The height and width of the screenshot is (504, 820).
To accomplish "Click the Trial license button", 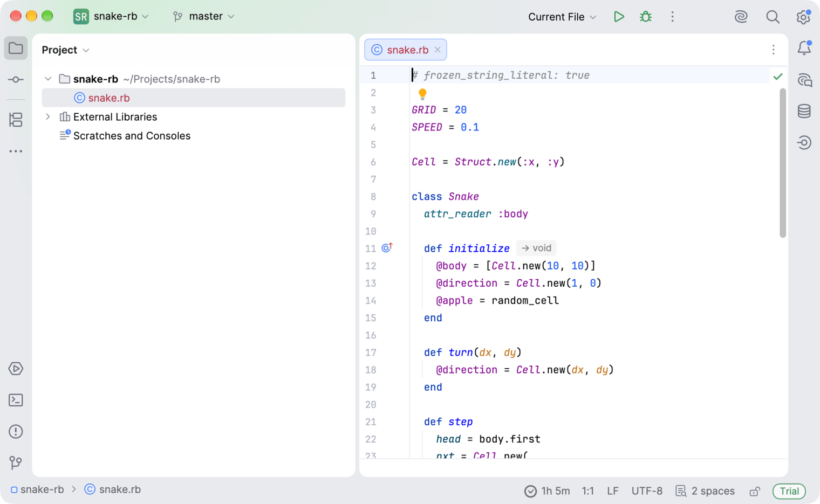I will [789, 491].
